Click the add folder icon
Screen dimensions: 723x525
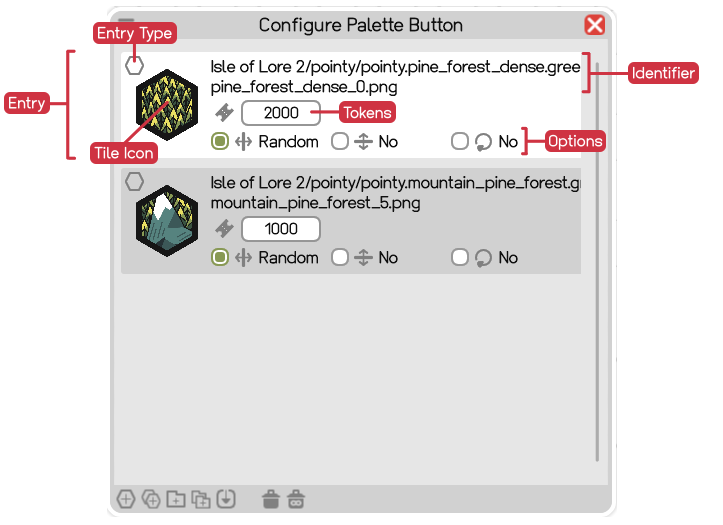pos(176,499)
